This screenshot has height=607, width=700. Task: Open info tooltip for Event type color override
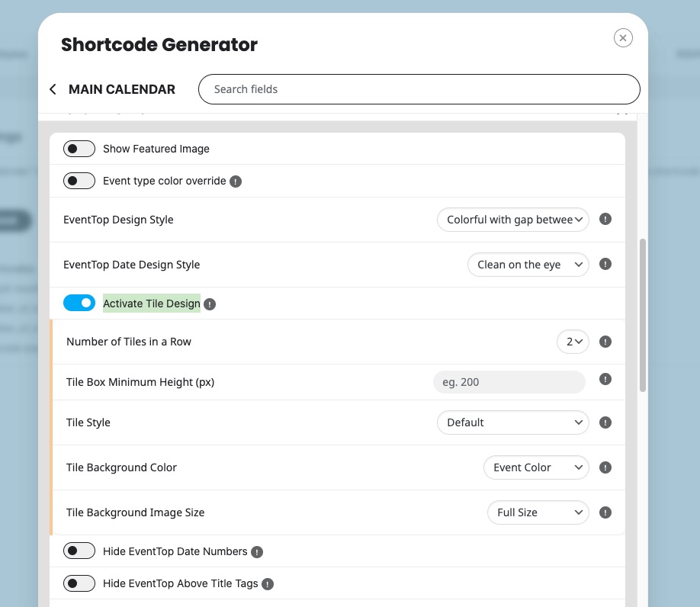click(x=236, y=181)
